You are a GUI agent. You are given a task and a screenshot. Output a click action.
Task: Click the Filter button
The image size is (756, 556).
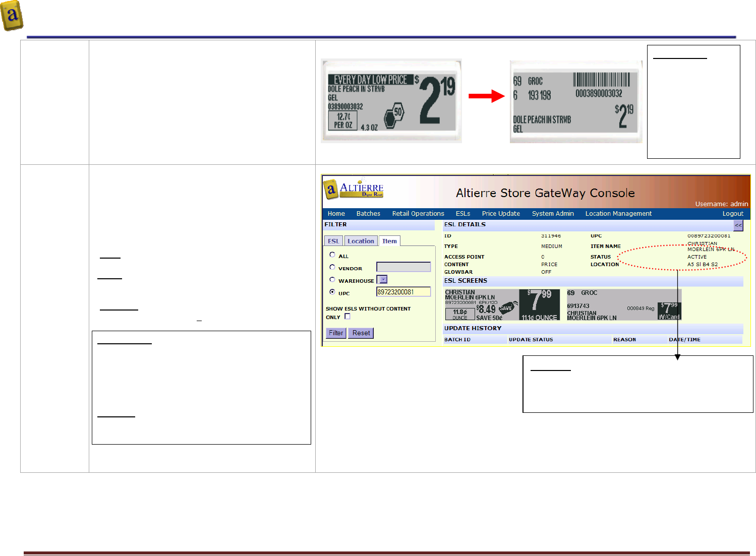tap(336, 333)
